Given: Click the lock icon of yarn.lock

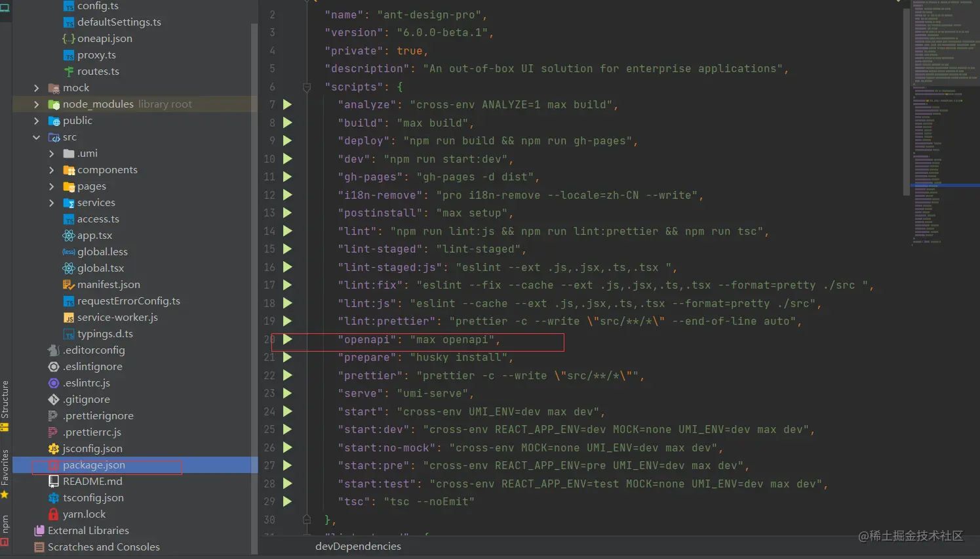Looking at the screenshot, I should [x=54, y=514].
